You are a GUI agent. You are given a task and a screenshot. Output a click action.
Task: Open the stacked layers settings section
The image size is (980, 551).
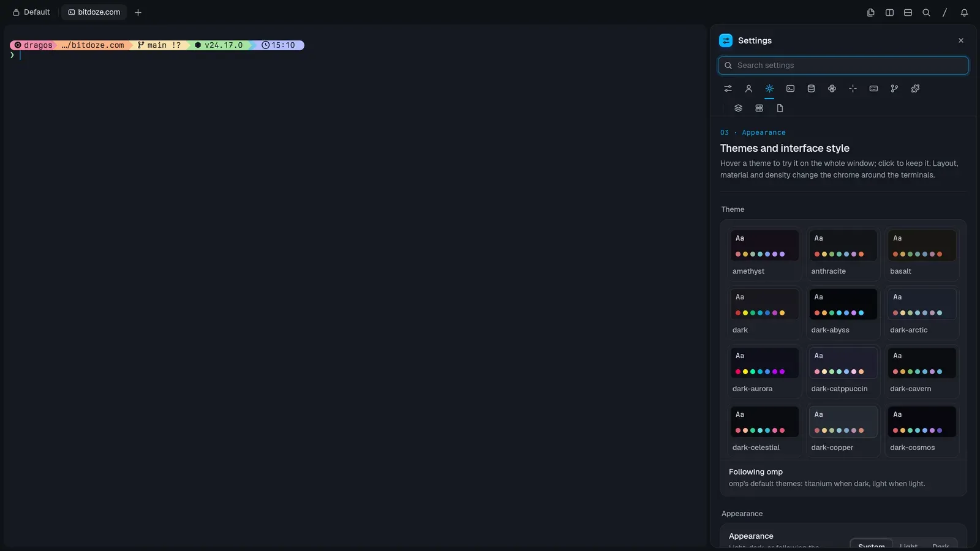(738, 108)
